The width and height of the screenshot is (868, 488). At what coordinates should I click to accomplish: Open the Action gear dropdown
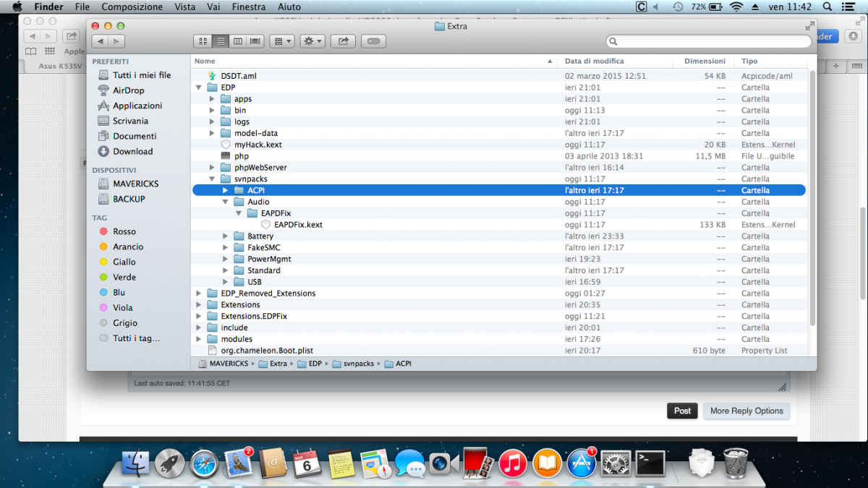[313, 41]
